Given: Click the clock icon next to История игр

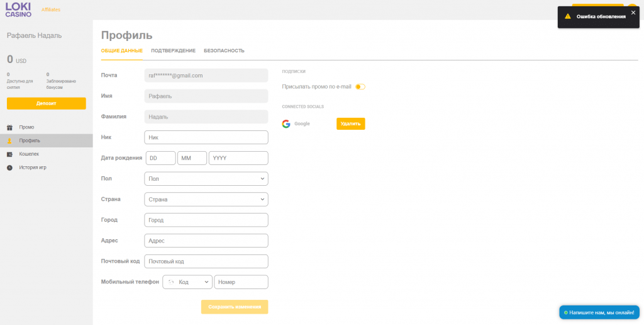Looking at the screenshot, I should (10, 168).
